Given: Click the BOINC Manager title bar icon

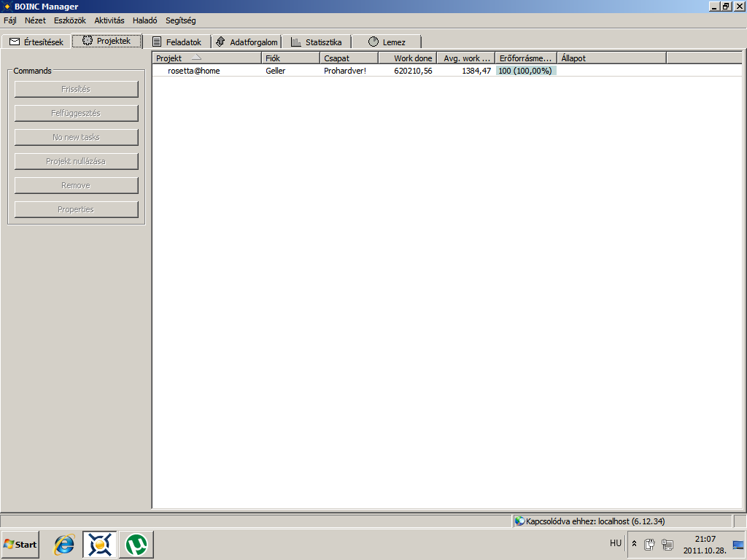Looking at the screenshot, I should tap(7, 7).
